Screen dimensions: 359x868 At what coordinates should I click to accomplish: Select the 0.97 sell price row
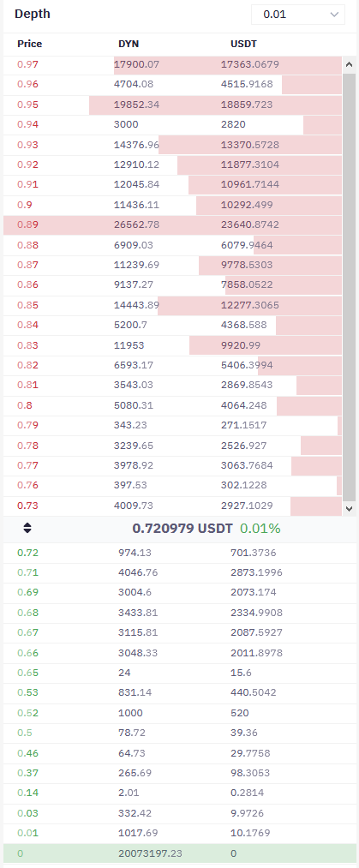[x=172, y=65]
